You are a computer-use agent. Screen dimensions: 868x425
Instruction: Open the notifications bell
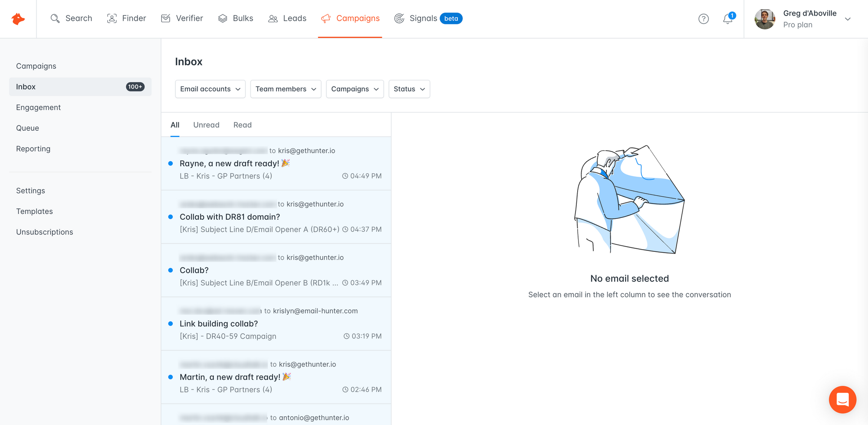tap(728, 19)
